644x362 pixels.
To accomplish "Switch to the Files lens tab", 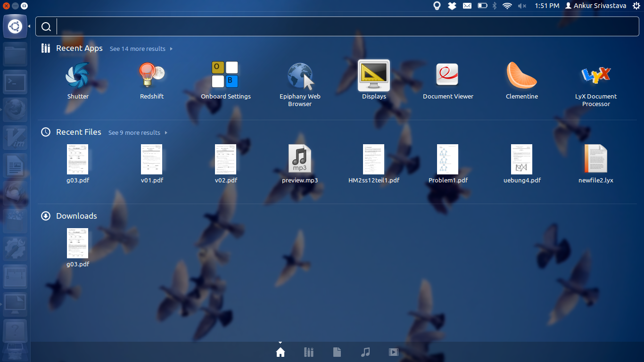I will coord(337,352).
